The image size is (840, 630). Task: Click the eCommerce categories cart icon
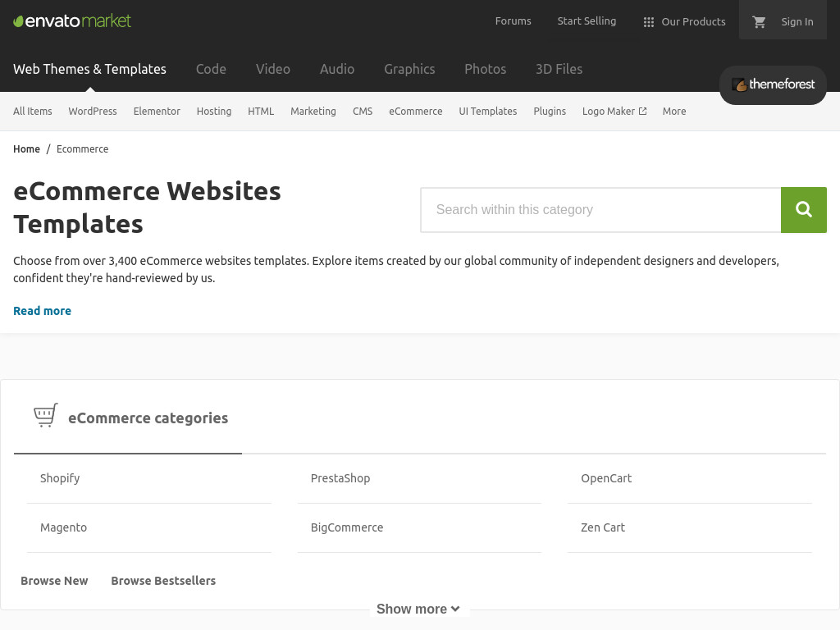point(46,415)
